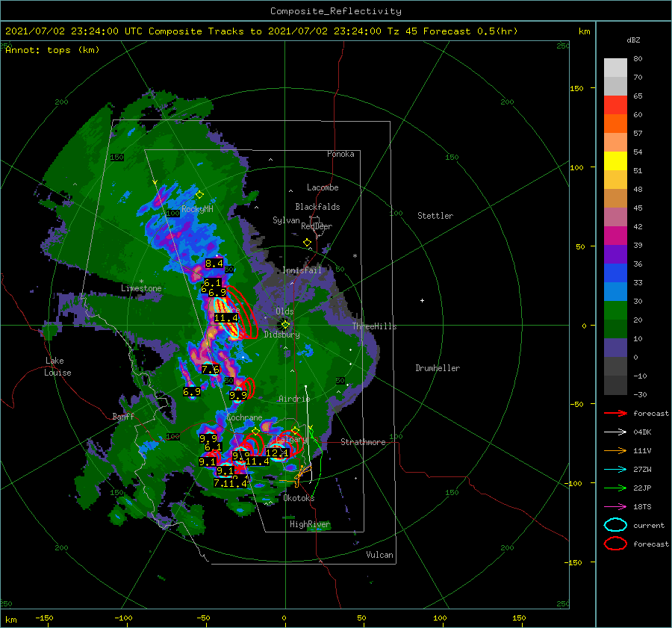Click the Cochrane city label
Image resolution: width=672 pixels, height=628 pixels.
pos(244,417)
